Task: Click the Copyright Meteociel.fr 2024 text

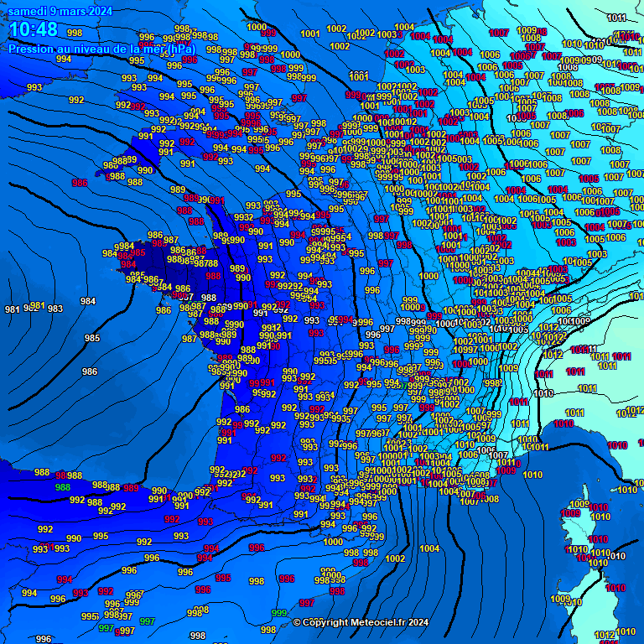Action: click(361, 622)
